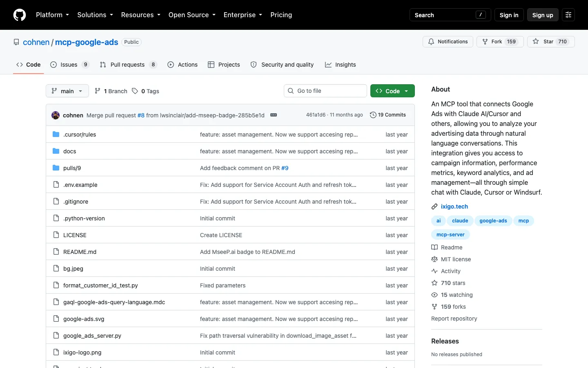
Task: Open the bg.jpeg file
Action: 73,269
